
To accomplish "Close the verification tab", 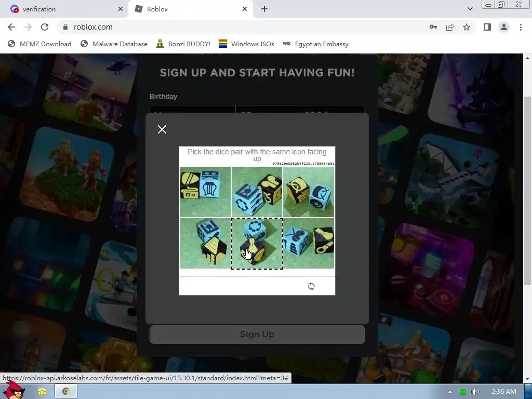I will 121,9.
